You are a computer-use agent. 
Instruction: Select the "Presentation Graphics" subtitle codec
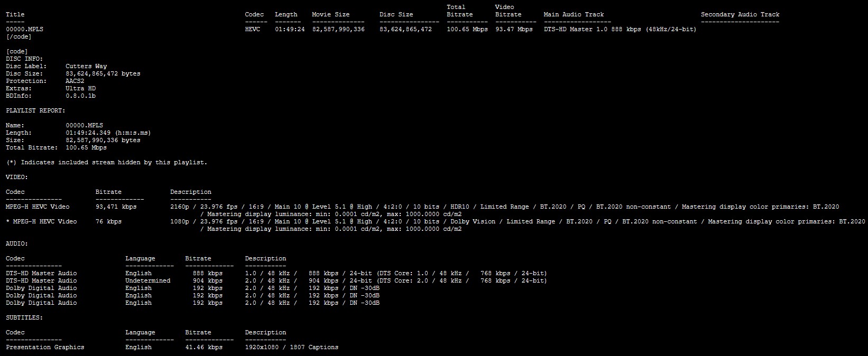(45, 348)
